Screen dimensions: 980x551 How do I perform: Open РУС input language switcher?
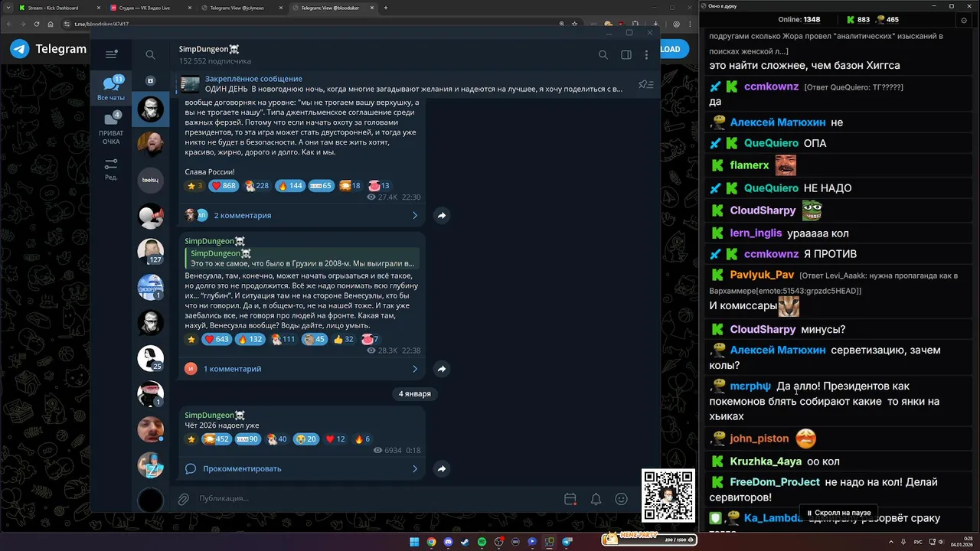pyautogui.click(x=918, y=542)
